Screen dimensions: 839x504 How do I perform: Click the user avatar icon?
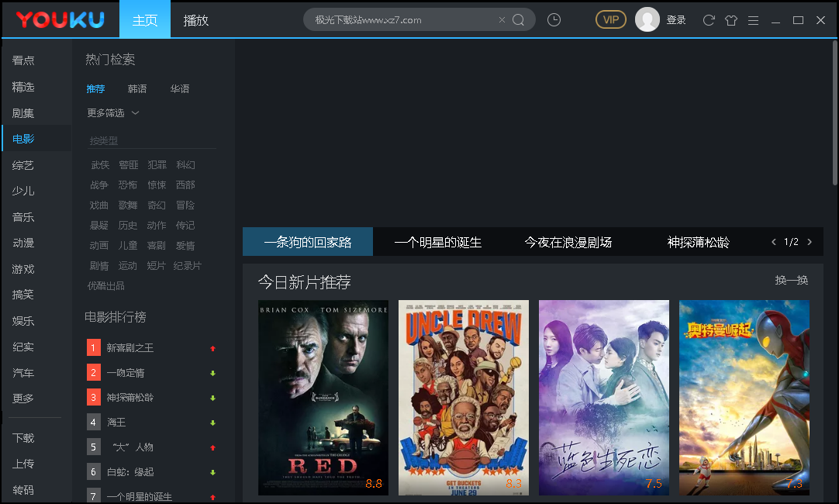[647, 20]
